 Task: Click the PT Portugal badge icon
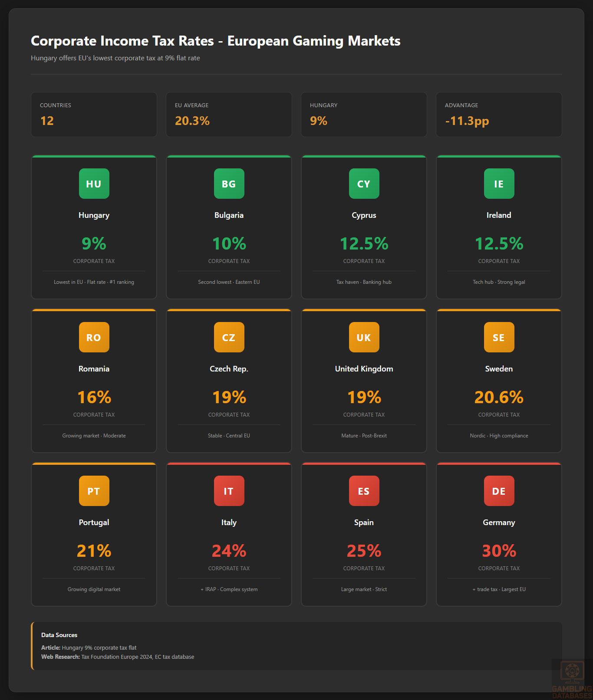pyautogui.click(x=94, y=491)
